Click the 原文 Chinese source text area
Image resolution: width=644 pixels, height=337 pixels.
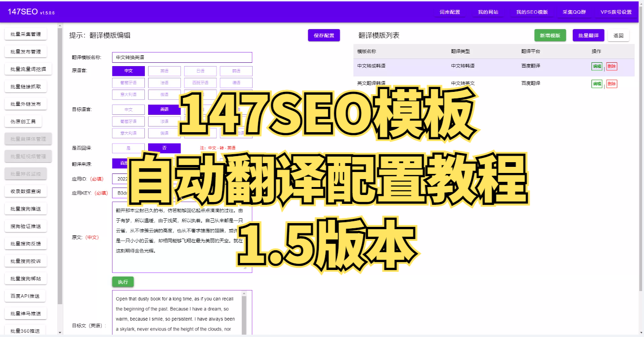click(182, 237)
